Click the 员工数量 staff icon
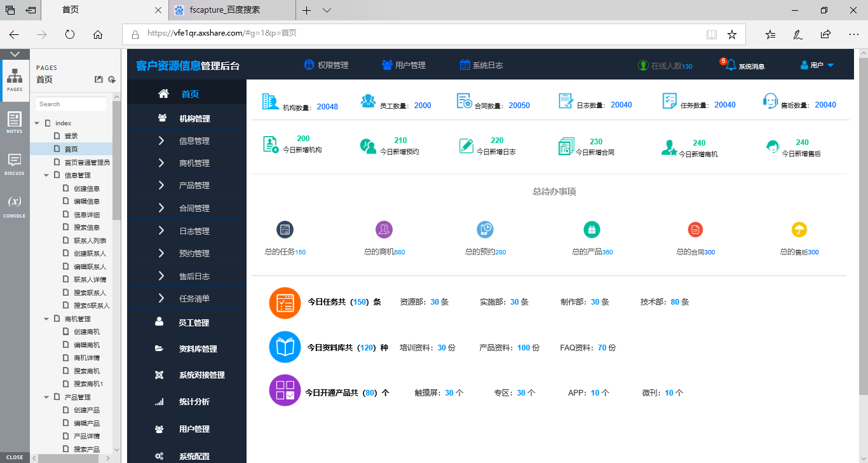Image resolution: width=868 pixels, height=463 pixels. pyautogui.click(x=368, y=101)
